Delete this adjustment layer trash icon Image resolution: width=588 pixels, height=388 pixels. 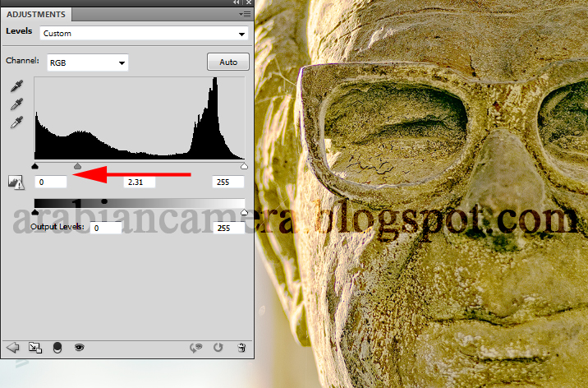click(242, 348)
